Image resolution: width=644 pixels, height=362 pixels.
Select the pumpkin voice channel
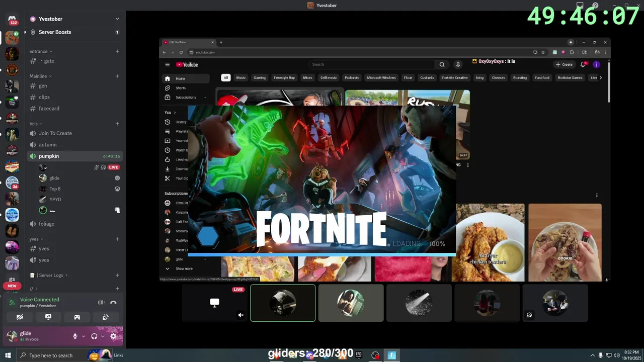click(75, 156)
